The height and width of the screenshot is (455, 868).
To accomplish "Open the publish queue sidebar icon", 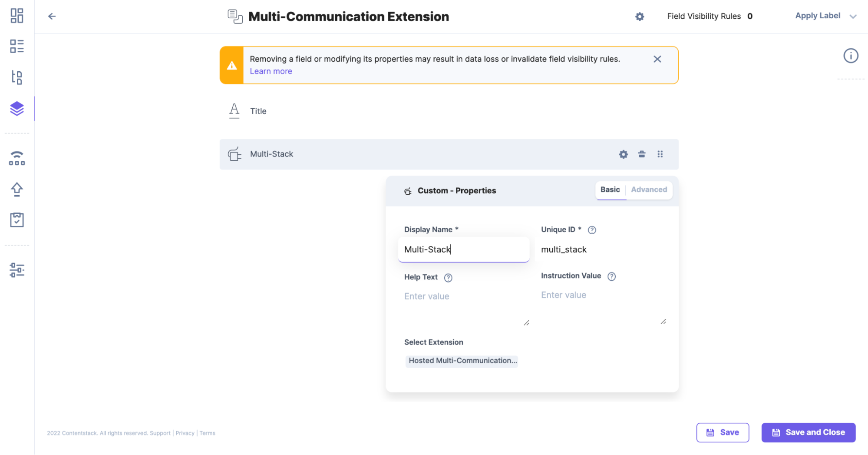I will (x=17, y=158).
